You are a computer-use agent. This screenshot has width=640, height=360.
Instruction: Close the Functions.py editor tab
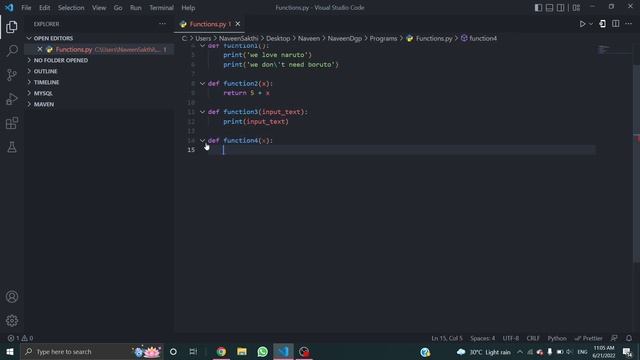(x=238, y=24)
